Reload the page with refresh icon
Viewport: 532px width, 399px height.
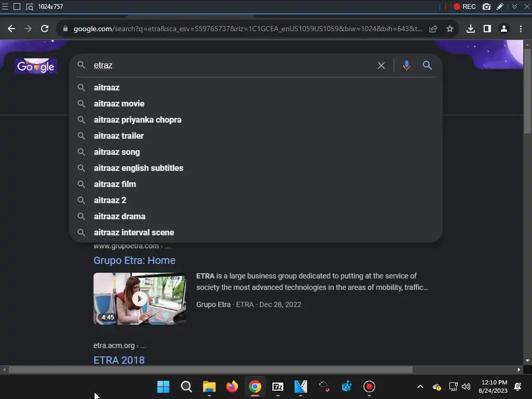pyautogui.click(x=45, y=29)
